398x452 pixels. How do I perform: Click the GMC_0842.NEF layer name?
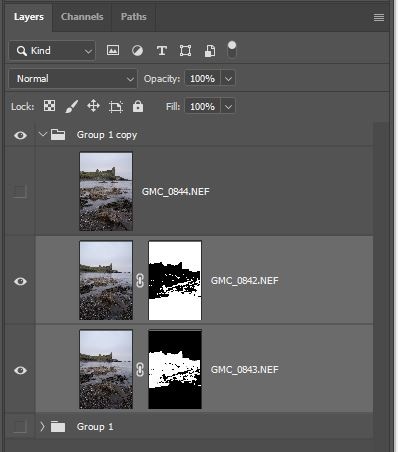(x=245, y=281)
